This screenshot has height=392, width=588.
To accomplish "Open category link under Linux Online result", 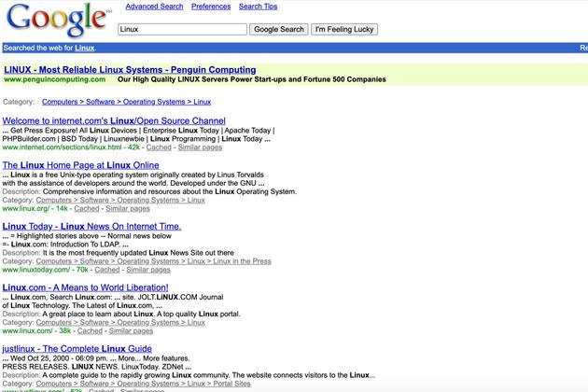I will 120,200.
